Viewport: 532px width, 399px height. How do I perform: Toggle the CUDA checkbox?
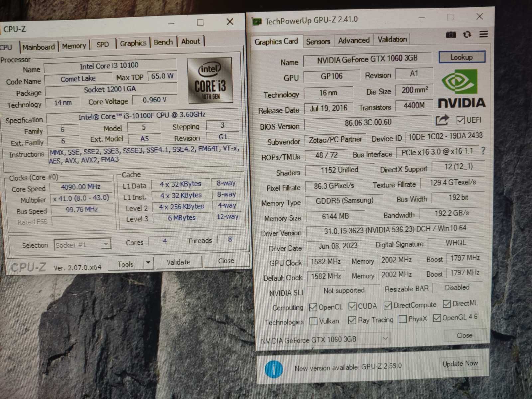352,306
